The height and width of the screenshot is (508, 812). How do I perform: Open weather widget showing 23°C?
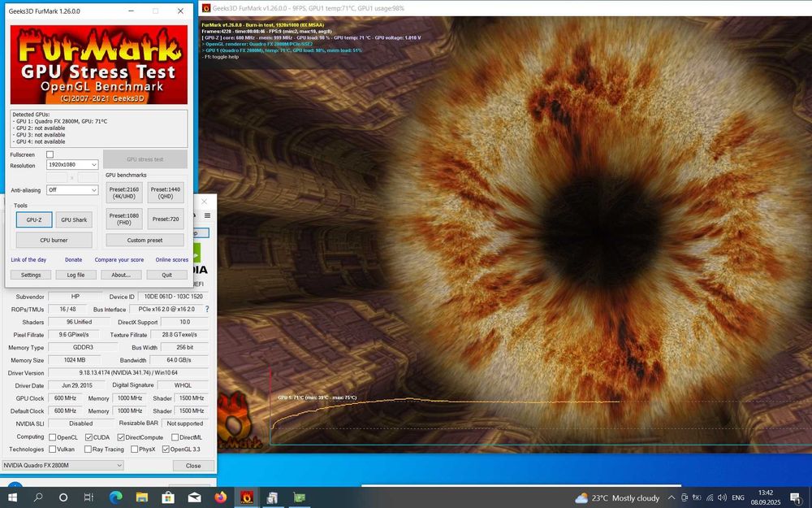click(x=617, y=497)
